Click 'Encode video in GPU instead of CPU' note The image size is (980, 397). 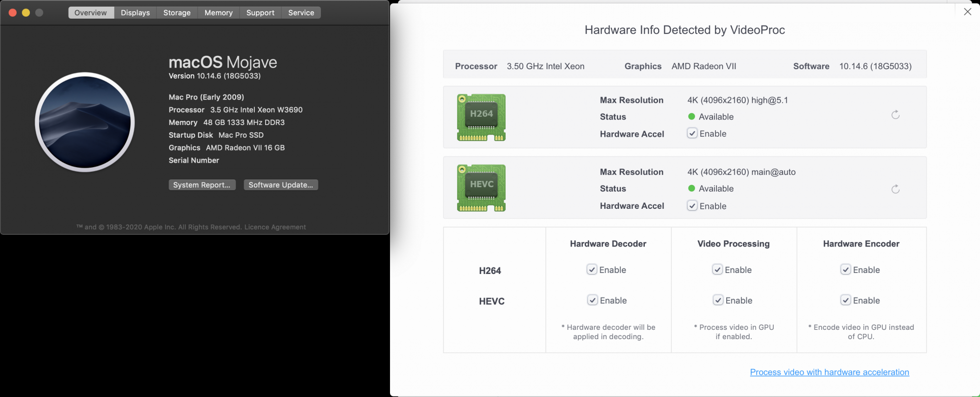tap(861, 332)
